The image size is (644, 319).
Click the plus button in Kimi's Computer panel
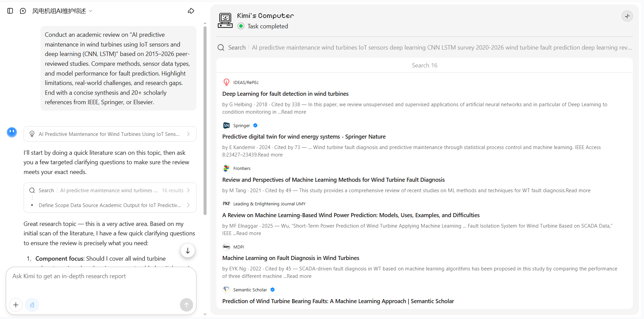tap(627, 16)
